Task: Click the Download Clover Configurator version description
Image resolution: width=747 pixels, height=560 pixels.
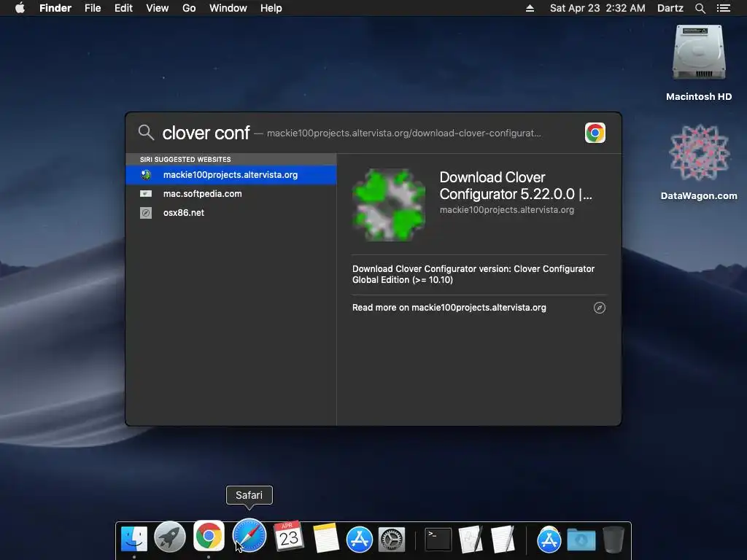Action: point(473,274)
